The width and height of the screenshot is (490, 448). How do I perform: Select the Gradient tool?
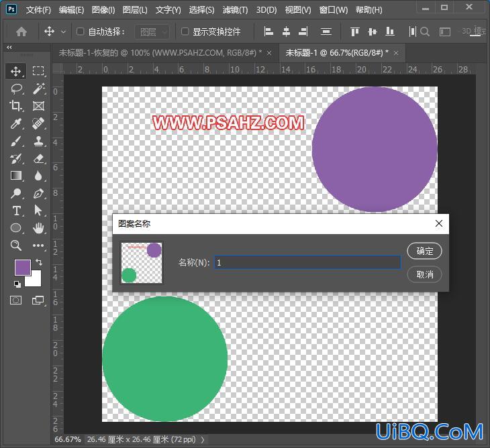point(15,176)
